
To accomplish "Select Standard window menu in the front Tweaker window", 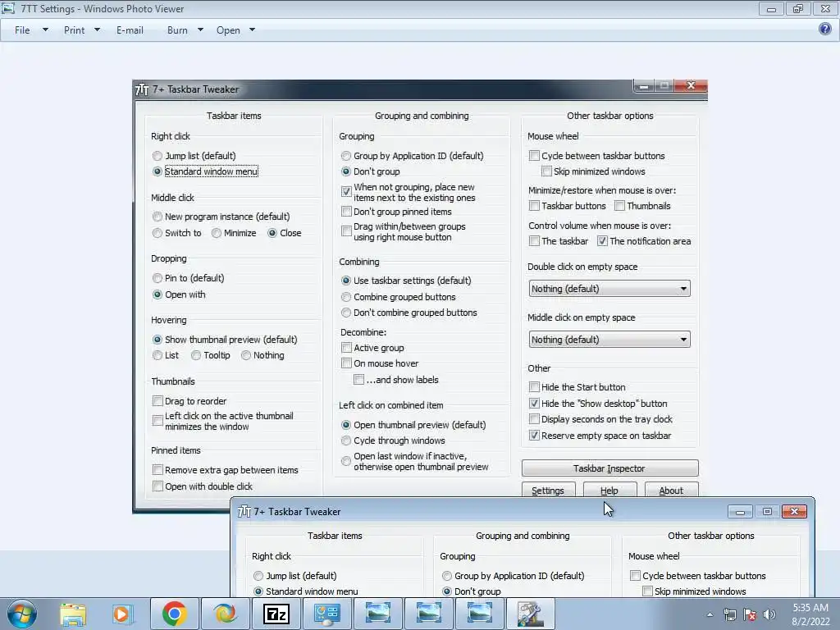I will point(305,591).
